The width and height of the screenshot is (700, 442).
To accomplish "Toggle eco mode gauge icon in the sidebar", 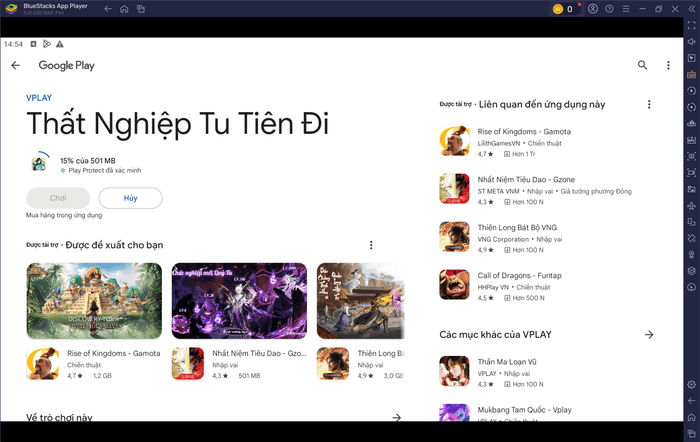I will 692,287.
